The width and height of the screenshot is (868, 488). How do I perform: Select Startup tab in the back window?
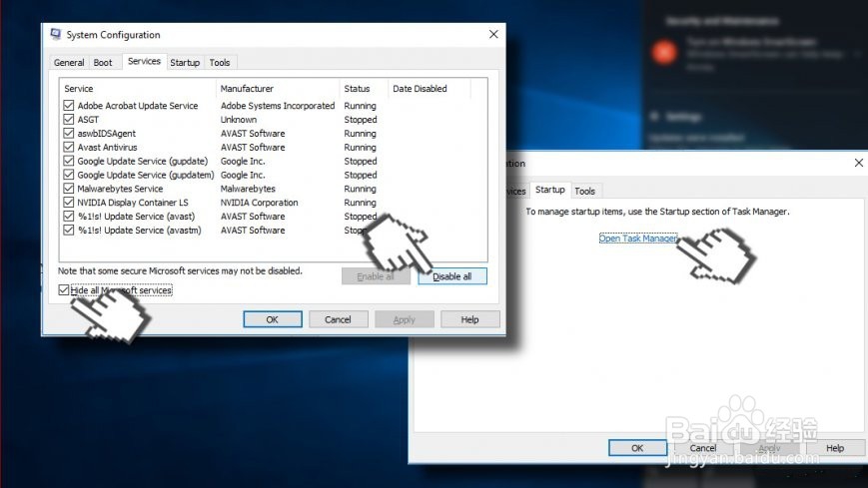coord(549,190)
